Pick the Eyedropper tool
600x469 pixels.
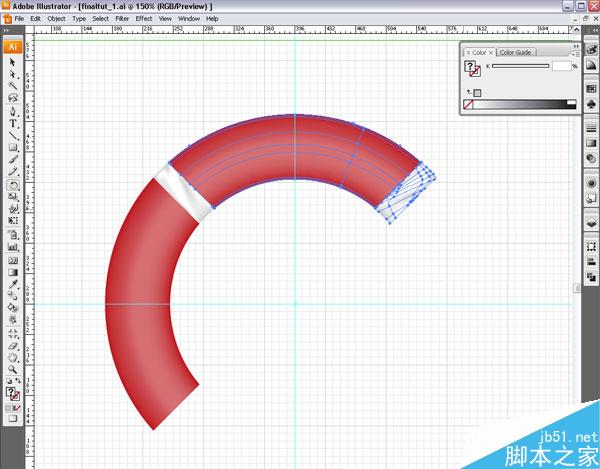click(x=13, y=284)
